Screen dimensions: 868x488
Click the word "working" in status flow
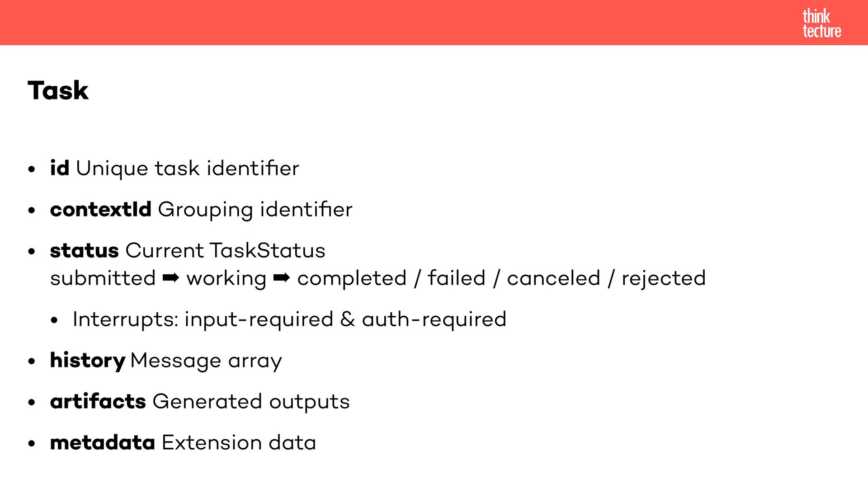[226, 278]
